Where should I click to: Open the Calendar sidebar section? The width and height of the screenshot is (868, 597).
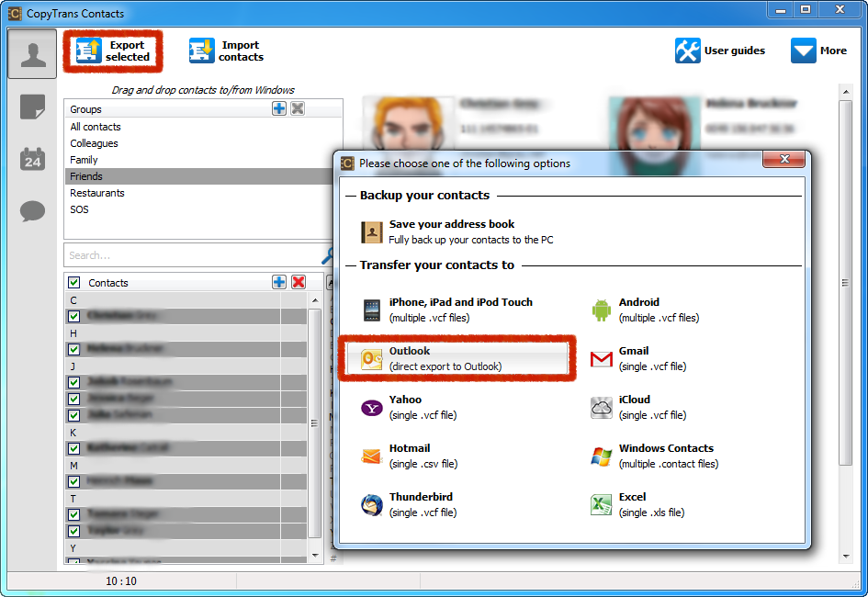tap(32, 159)
